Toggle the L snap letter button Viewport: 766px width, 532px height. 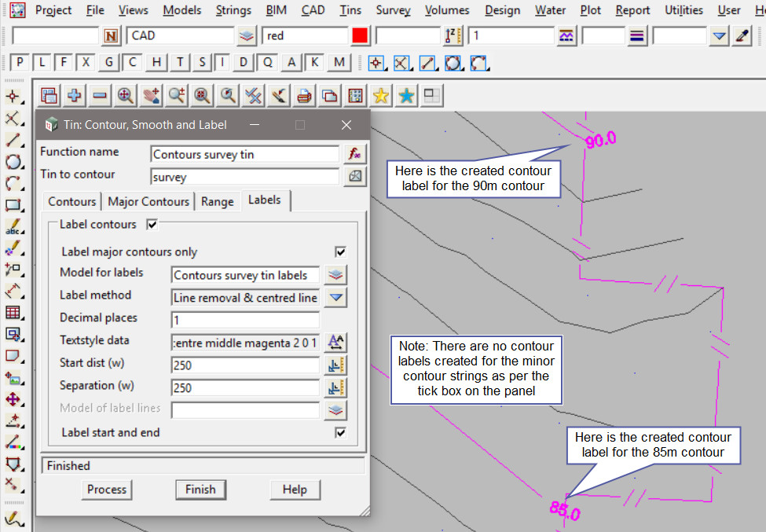42,62
